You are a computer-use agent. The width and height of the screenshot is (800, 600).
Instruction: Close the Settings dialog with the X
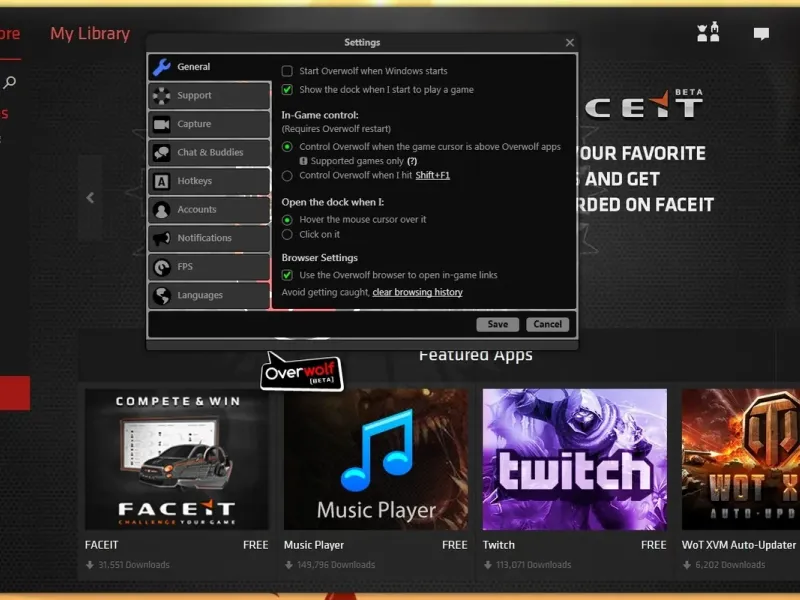pos(570,43)
